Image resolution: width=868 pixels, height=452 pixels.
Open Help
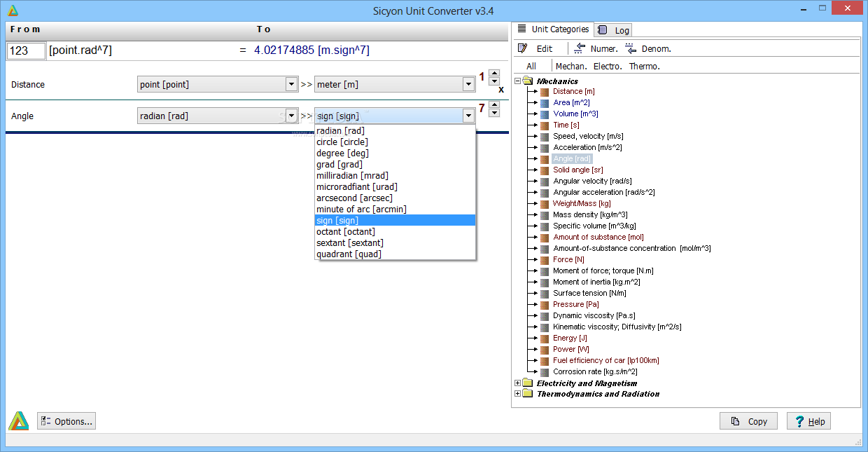tap(808, 421)
